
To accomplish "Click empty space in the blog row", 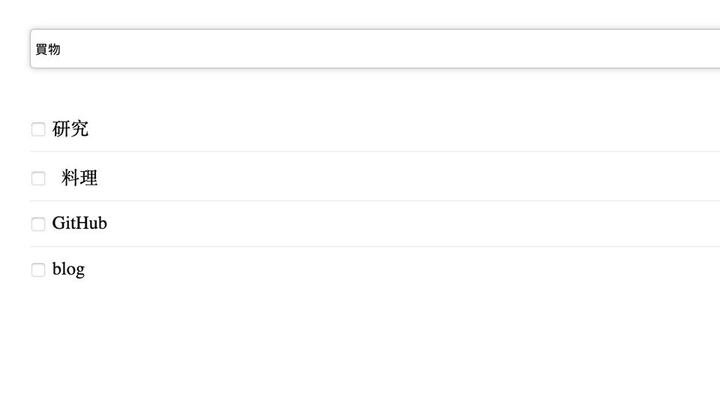I will click(400, 270).
